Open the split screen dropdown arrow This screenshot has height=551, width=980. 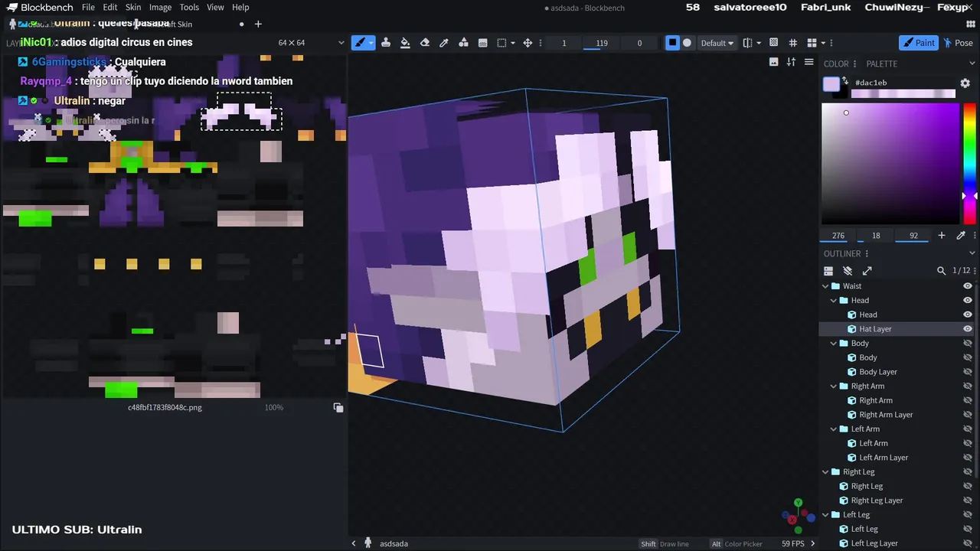pos(823,43)
